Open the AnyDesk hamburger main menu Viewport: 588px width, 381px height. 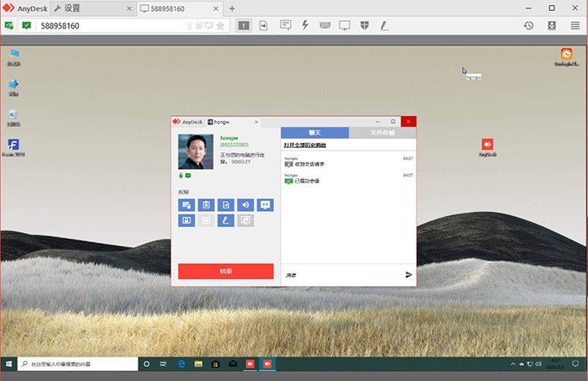tap(575, 25)
